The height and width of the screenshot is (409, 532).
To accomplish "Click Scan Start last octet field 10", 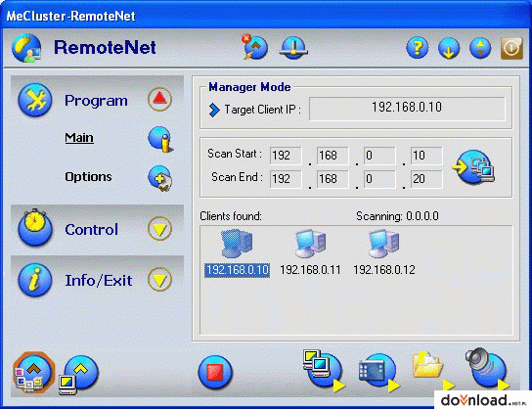I will [x=426, y=156].
